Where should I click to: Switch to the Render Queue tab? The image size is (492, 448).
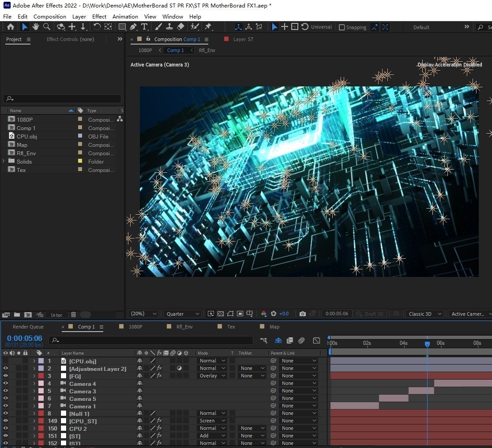(28, 327)
